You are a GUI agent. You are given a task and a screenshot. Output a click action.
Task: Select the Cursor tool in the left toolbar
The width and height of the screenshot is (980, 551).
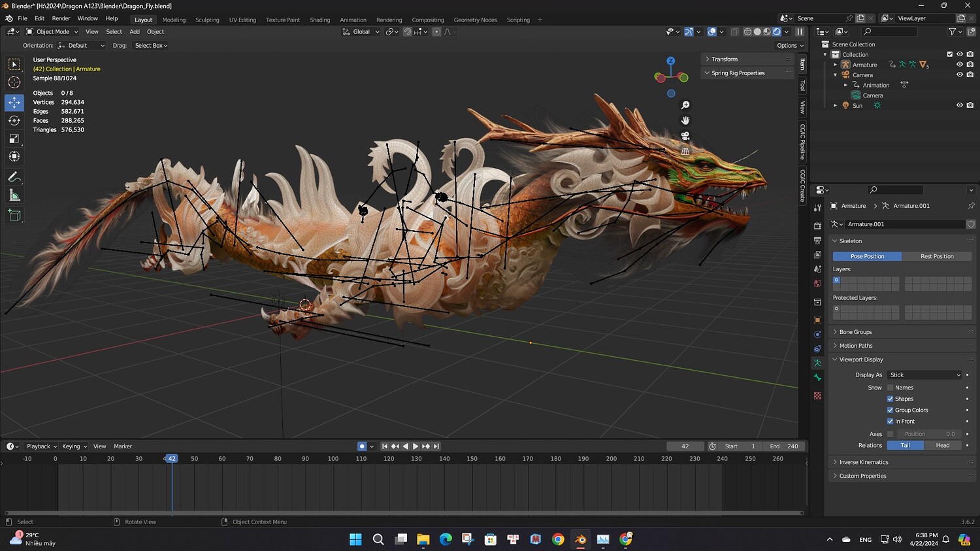(14, 82)
